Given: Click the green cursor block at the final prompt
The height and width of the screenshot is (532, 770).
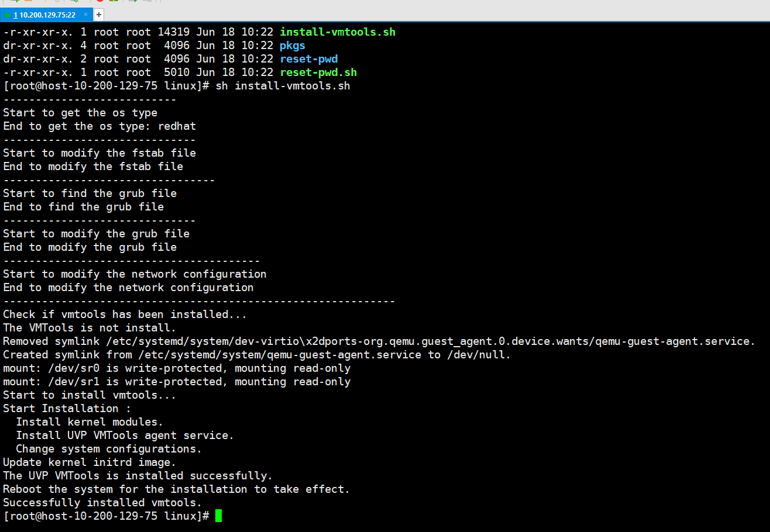Looking at the screenshot, I should [219, 516].
